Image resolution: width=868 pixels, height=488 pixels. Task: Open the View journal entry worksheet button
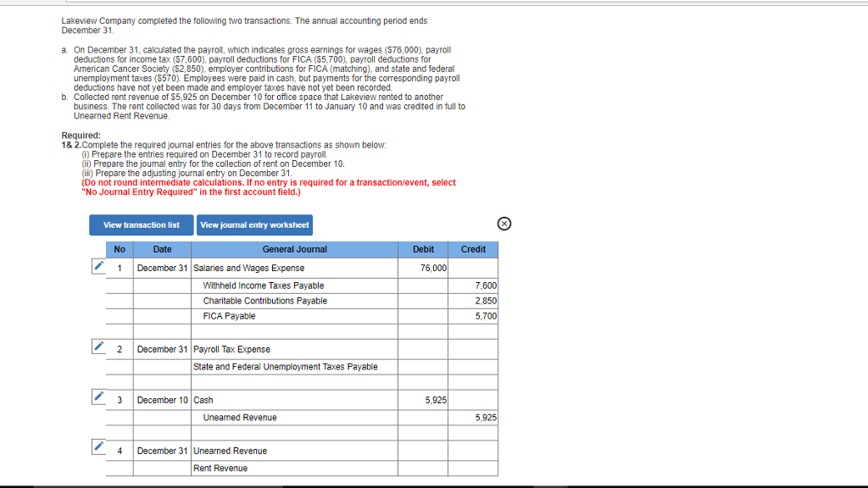[254, 225]
